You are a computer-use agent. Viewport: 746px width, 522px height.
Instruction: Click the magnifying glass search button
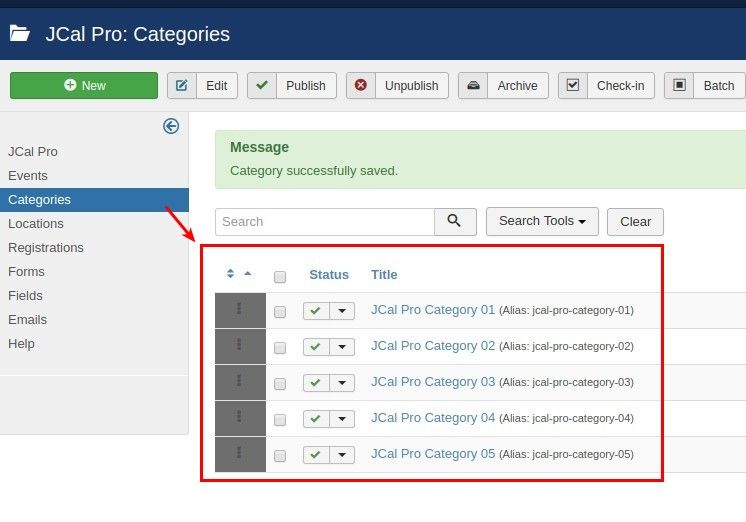coord(455,221)
